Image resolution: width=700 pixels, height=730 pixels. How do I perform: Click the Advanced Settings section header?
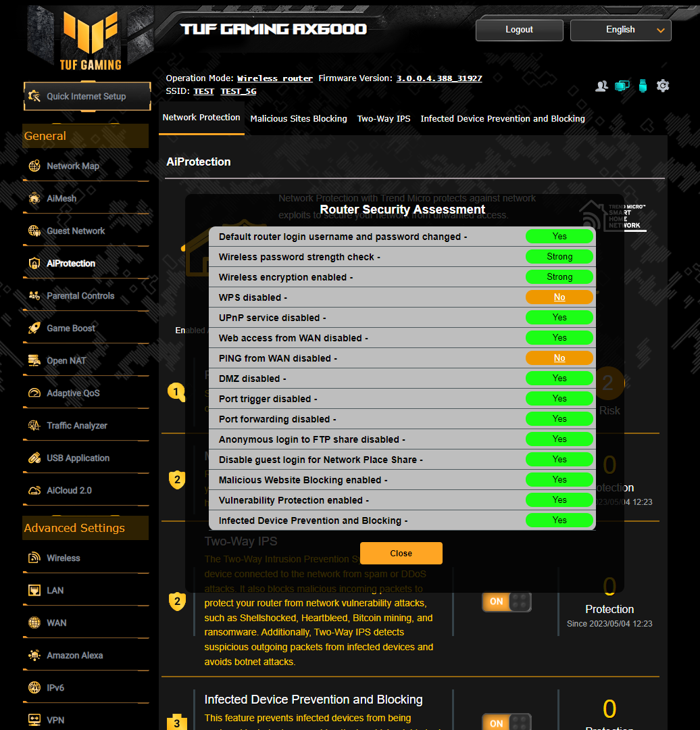[x=86, y=528]
